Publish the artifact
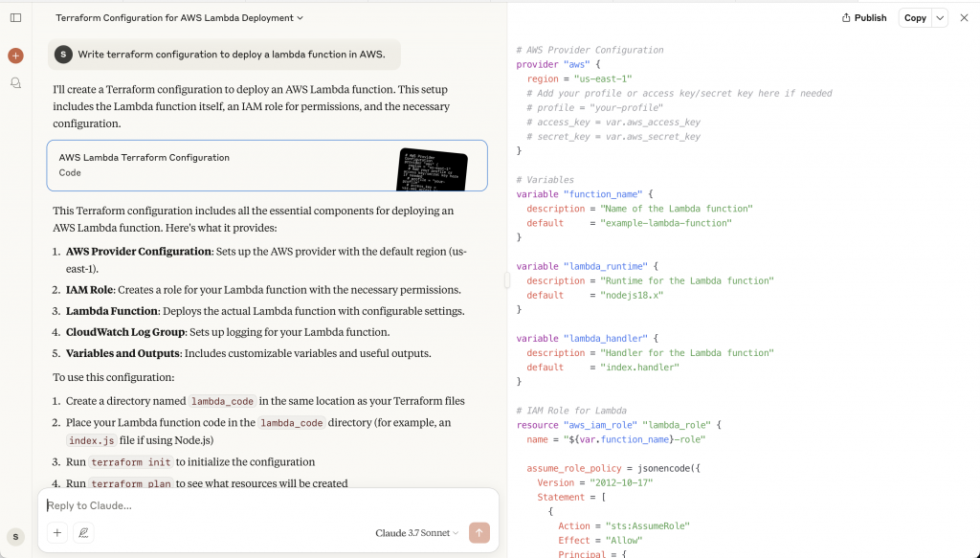Viewport: 980px width, 558px height. [864, 18]
